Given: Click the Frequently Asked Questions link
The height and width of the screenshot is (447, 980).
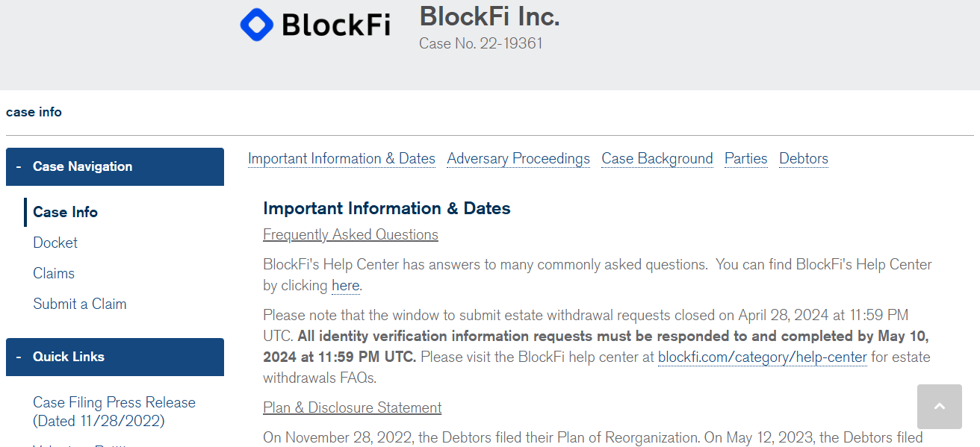Looking at the screenshot, I should (350, 234).
